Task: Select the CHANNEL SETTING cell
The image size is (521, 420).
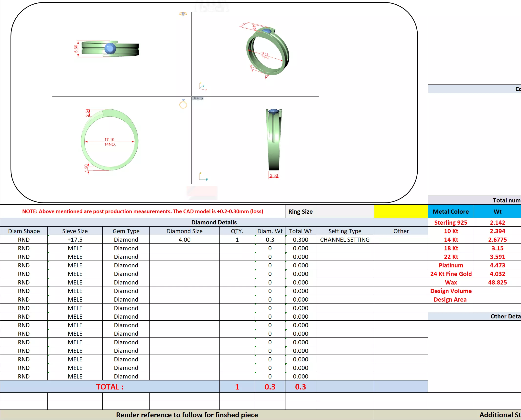Action: [x=345, y=240]
